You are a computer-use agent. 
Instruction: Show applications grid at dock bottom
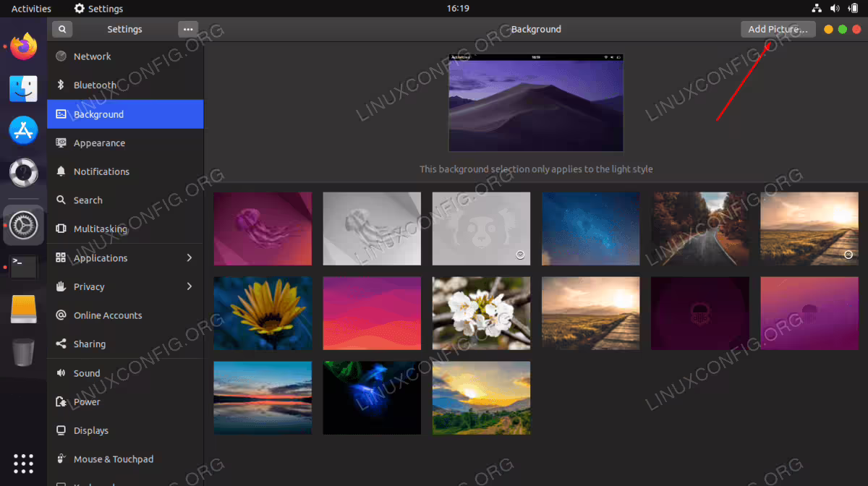[x=23, y=464]
